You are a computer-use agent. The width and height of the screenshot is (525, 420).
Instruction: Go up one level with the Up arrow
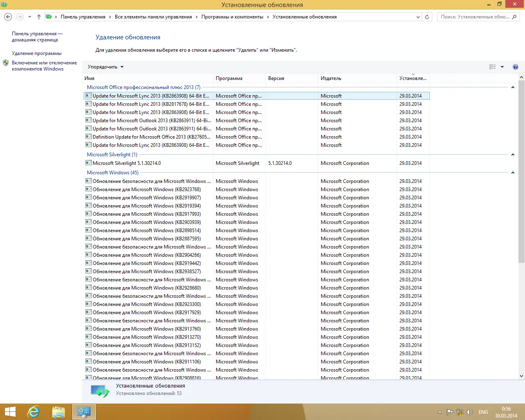tap(39, 17)
